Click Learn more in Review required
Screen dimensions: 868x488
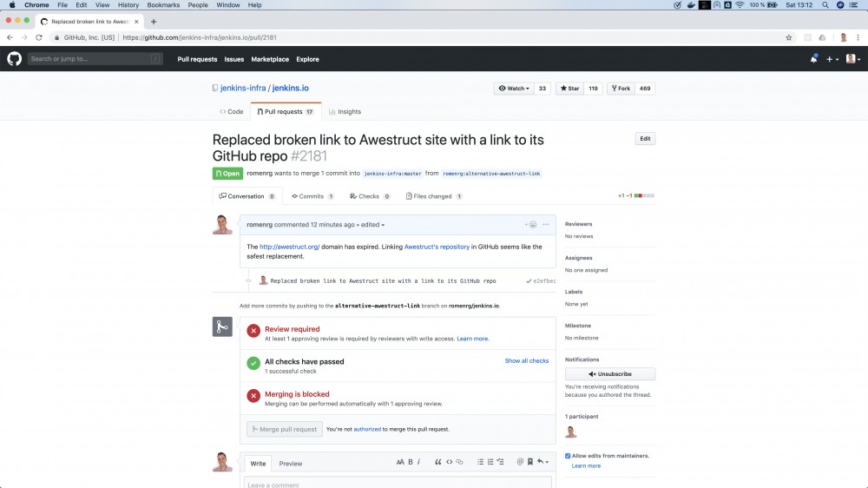pos(472,339)
